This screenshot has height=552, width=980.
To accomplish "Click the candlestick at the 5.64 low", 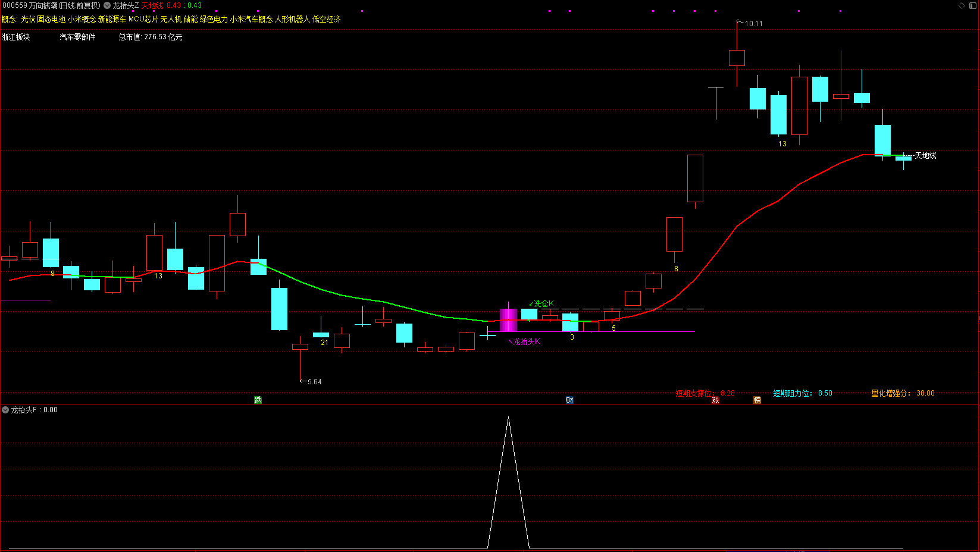I will point(300,347).
